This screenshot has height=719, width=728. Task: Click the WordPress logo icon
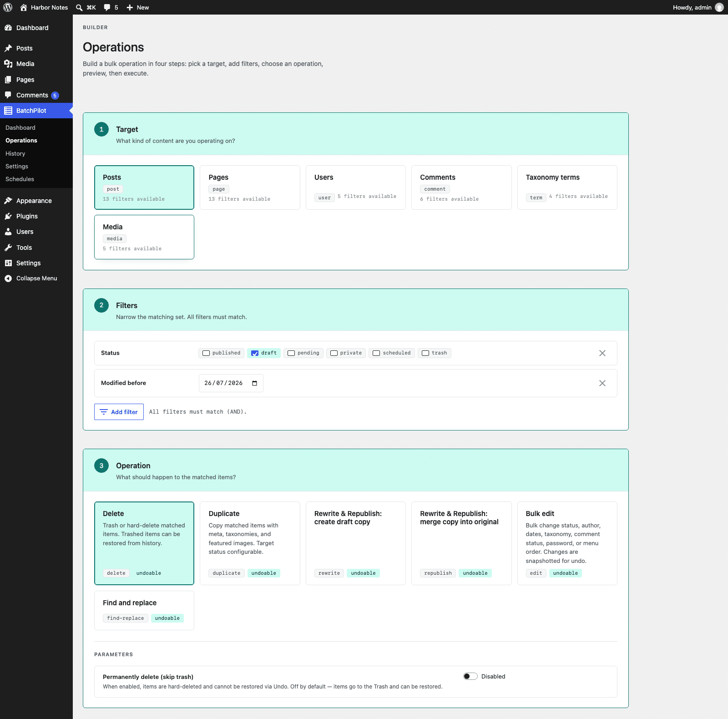pyautogui.click(x=8, y=7)
